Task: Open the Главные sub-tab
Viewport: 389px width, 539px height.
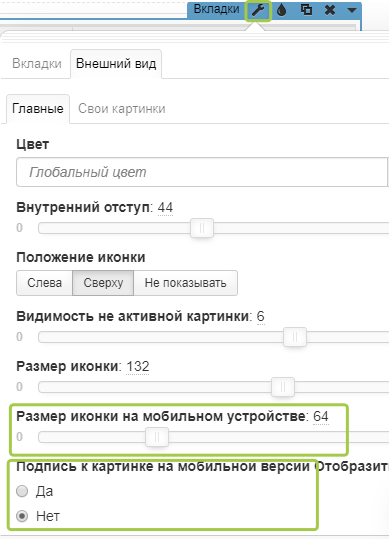Action: [38, 109]
